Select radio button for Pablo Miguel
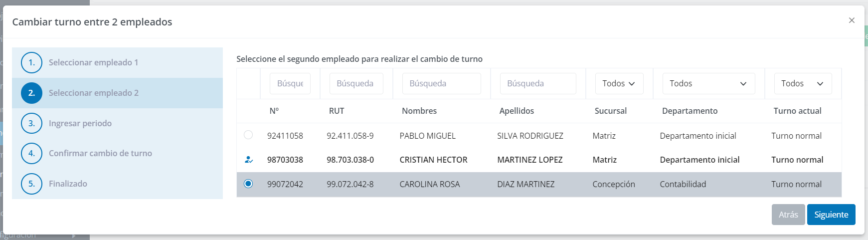868x240 pixels. (248, 135)
